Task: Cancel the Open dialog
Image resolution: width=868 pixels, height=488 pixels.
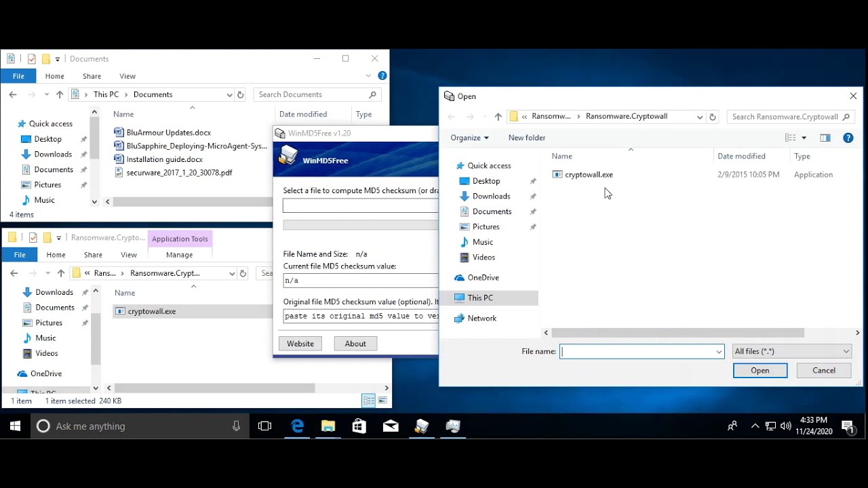Action: tap(824, 370)
